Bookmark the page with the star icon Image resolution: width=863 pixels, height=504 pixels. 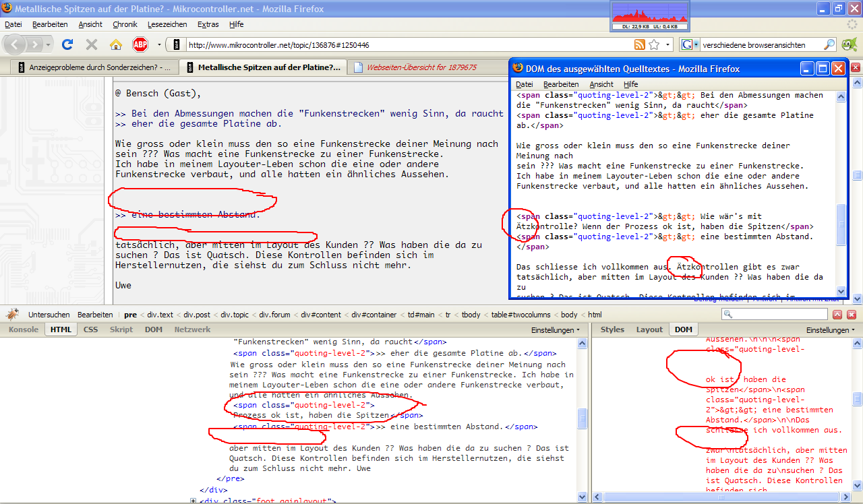654,45
